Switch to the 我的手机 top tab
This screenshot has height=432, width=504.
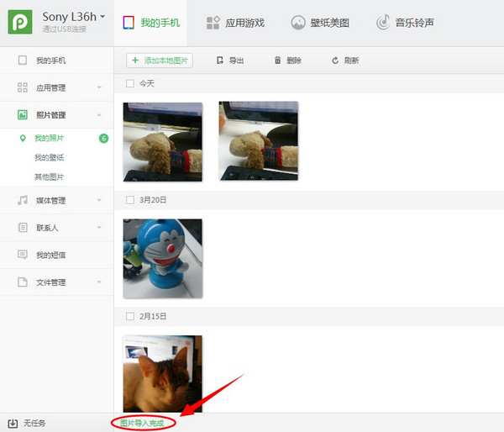150,23
